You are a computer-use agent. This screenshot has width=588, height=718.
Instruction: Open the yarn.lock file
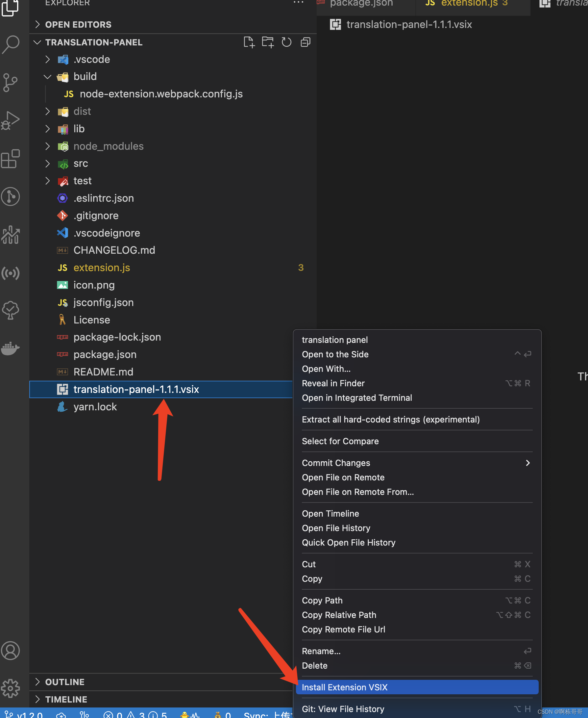click(161, 407)
